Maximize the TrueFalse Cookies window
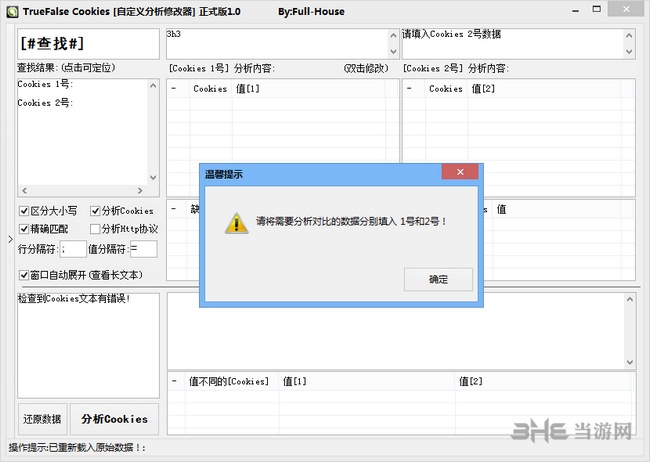 tap(597, 9)
